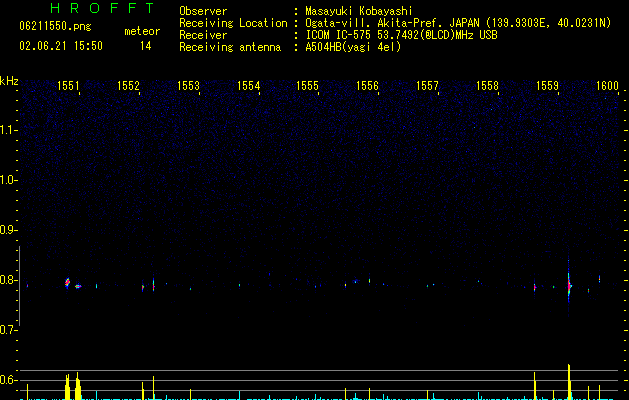This screenshot has width=629, height=400.
Task: Click the 1556 time marker
Action: [367, 86]
